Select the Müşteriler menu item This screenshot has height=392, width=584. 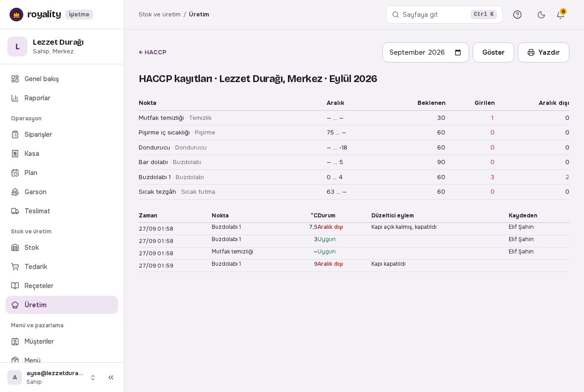(62, 341)
